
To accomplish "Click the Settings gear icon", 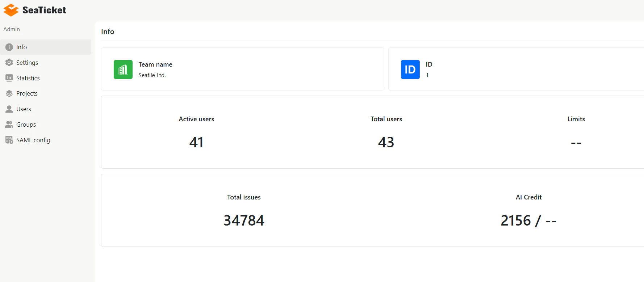I will point(9,63).
